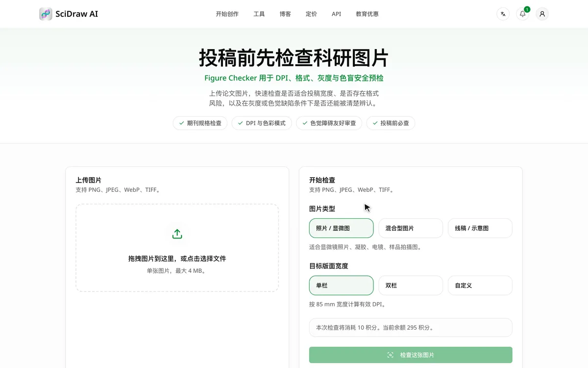Choose the 单栏 layout width
The height and width of the screenshot is (368, 588).
click(x=341, y=285)
